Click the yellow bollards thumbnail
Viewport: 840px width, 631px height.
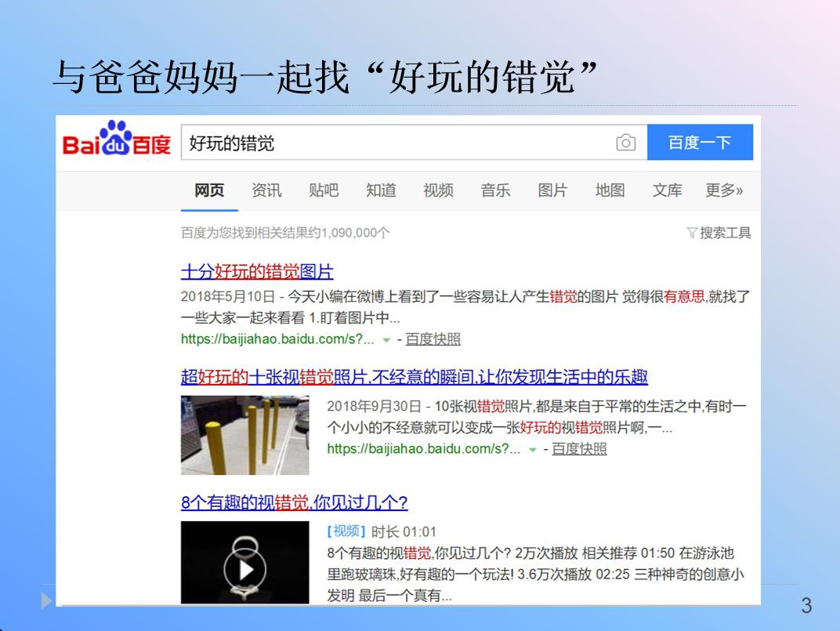point(244,435)
